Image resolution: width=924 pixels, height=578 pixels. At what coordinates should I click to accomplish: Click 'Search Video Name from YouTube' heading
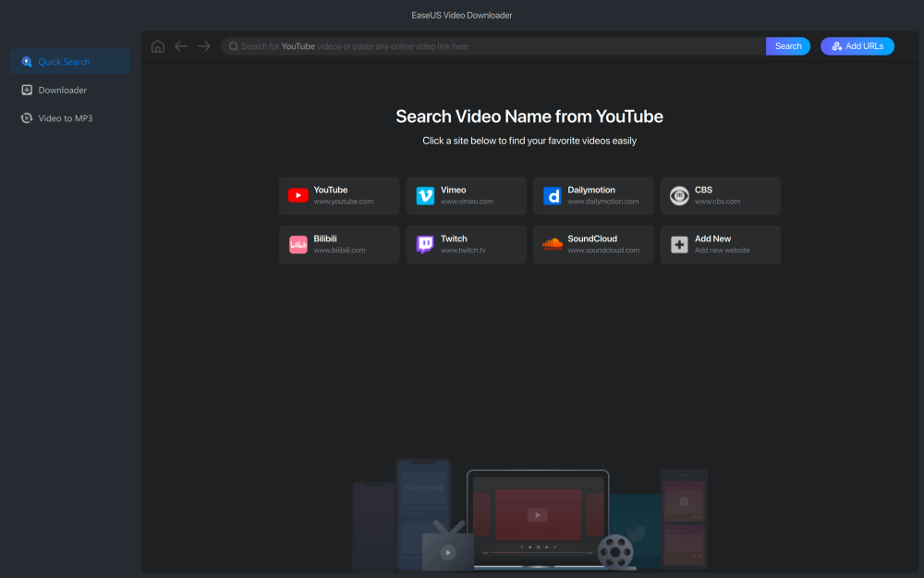529,117
